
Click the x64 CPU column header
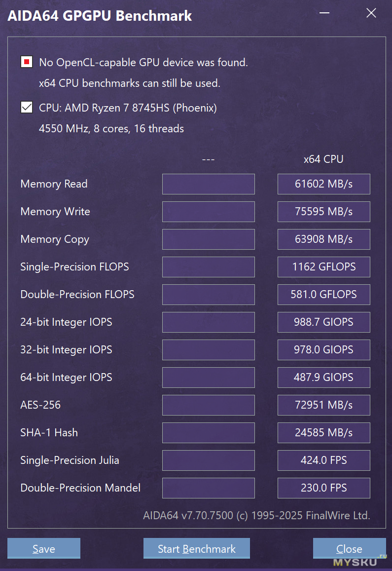pyautogui.click(x=323, y=159)
